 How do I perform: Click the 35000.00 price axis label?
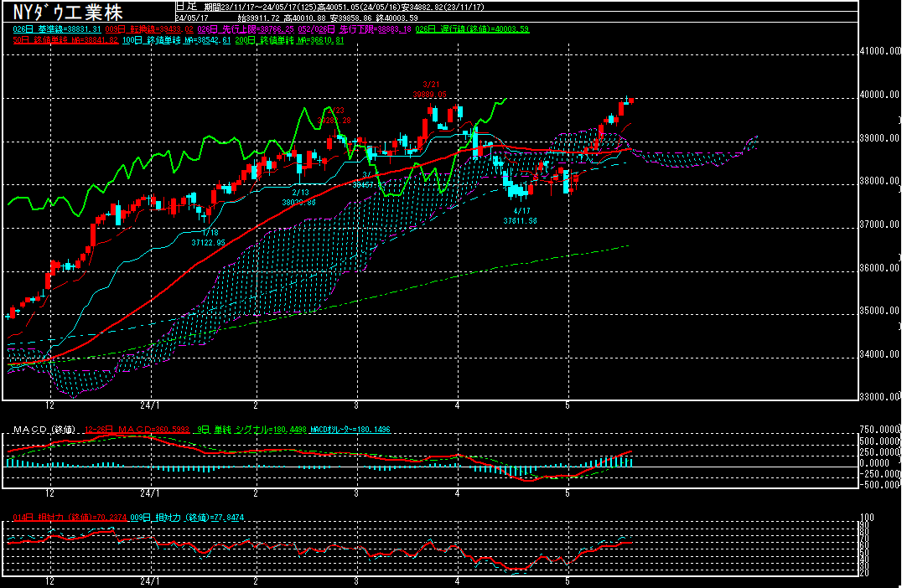coord(879,311)
